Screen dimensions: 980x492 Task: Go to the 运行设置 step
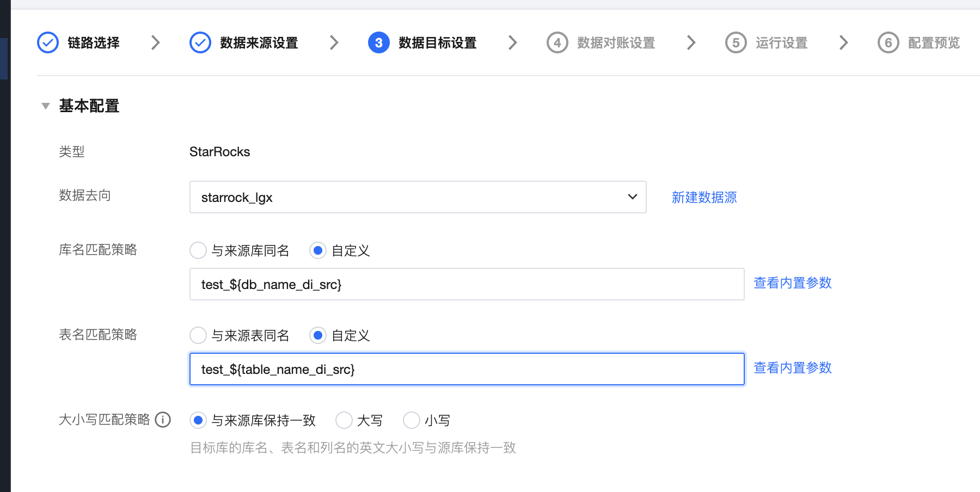781,42
